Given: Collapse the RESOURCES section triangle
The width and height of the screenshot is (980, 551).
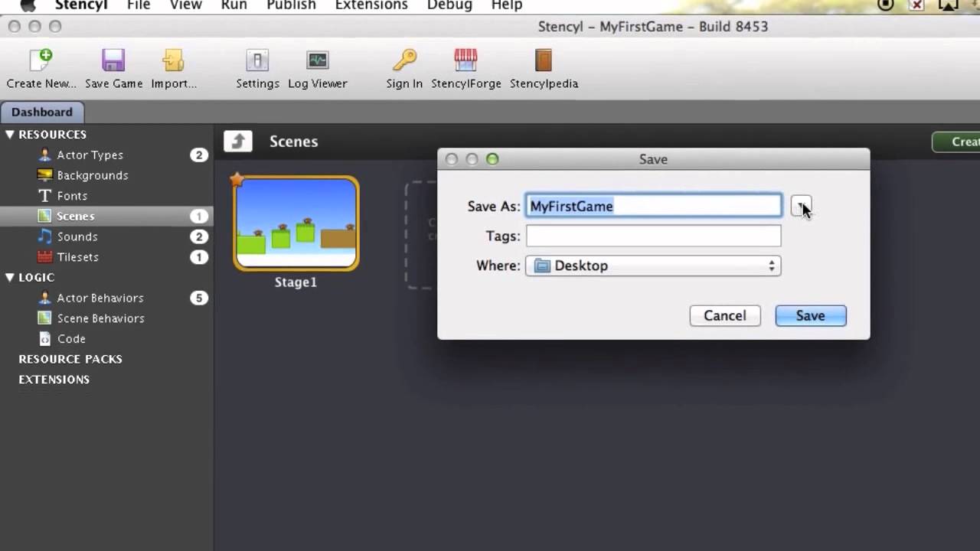Looking at the screenshot, I should [10, 135].
